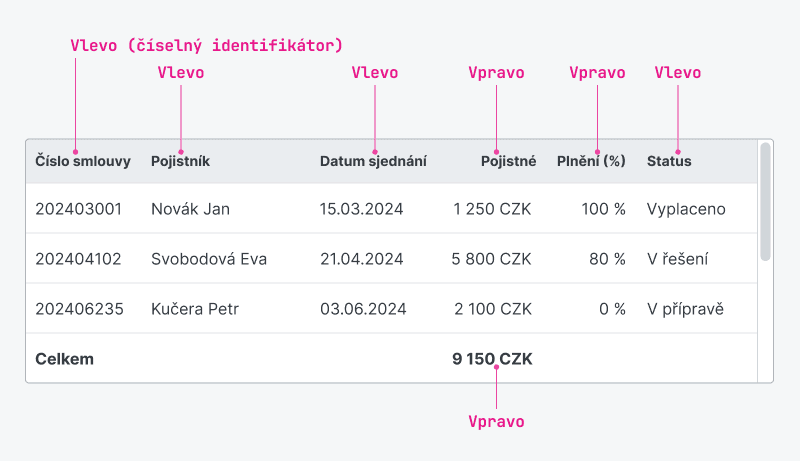Click contract number 202406235 cell
The height and width of the screenshot is (461, 800).
tap(79, 309)
